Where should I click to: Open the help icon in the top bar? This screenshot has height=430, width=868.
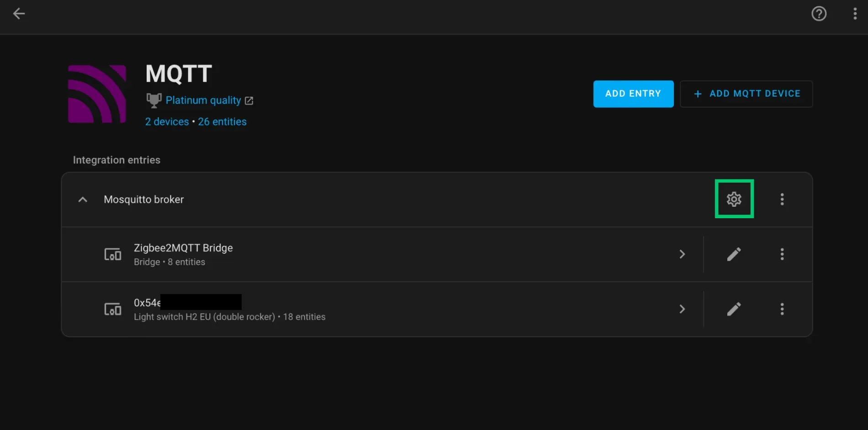(819, 14)
